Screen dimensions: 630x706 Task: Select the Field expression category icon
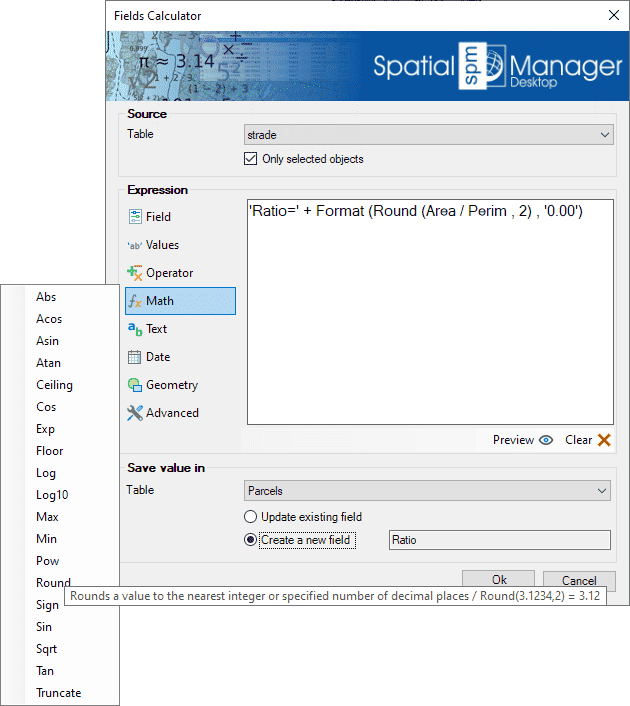(x=135, y=217)
